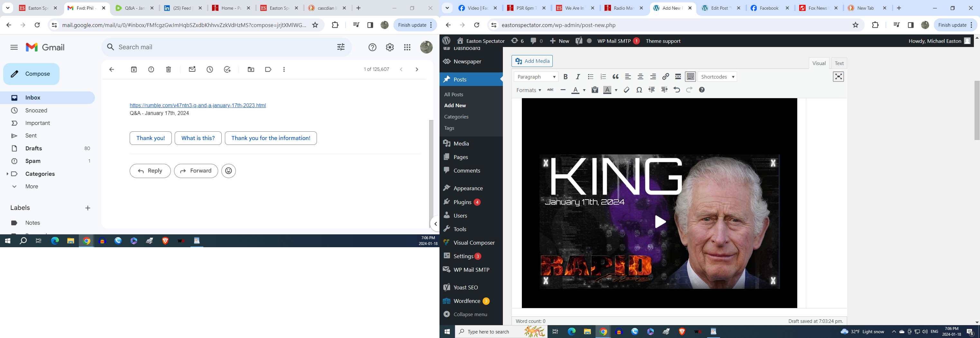Click the Add Media button
This screenshot has width=980, height=338.
[x=532, y=61]
